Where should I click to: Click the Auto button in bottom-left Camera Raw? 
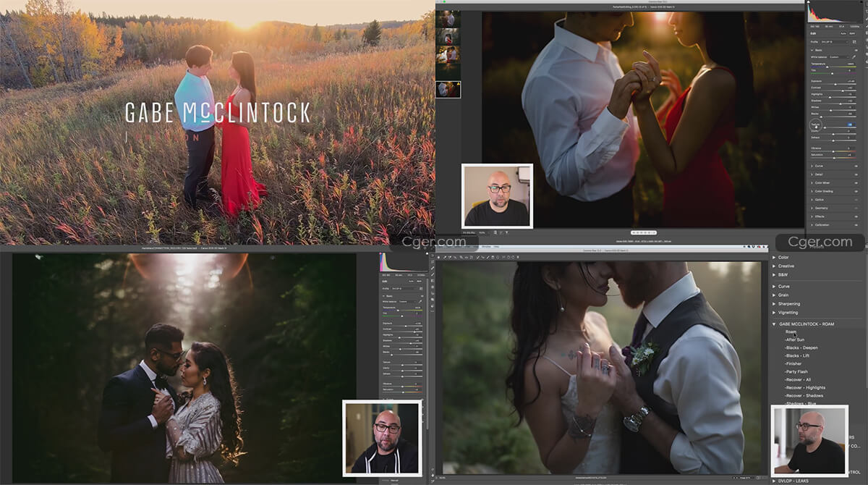[411, 281]
